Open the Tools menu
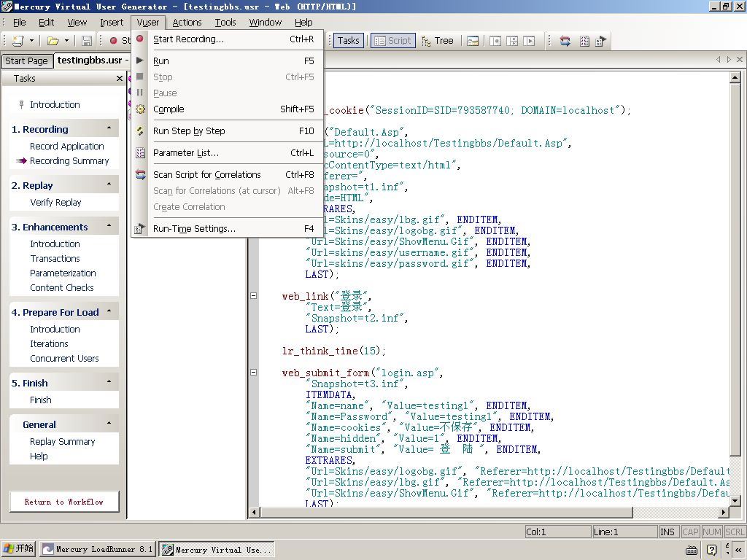This screenshot has height=560, width=747. click(225, 23)
